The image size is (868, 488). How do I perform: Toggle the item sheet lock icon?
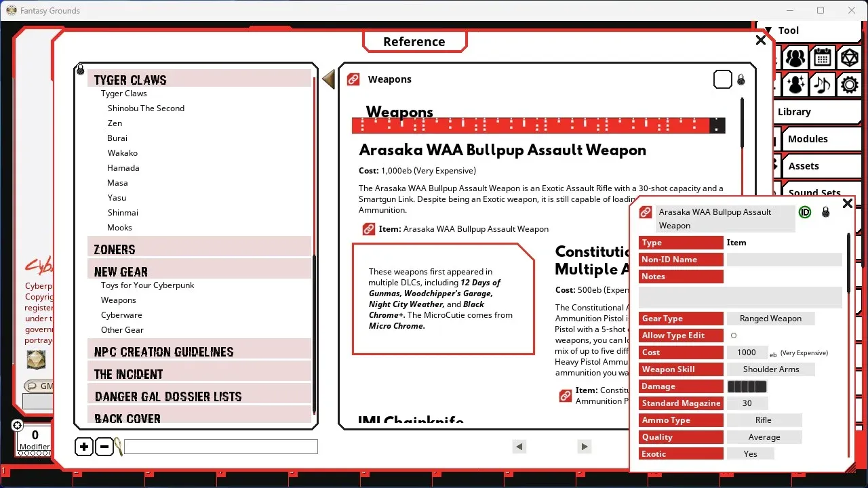click(825, 212)
